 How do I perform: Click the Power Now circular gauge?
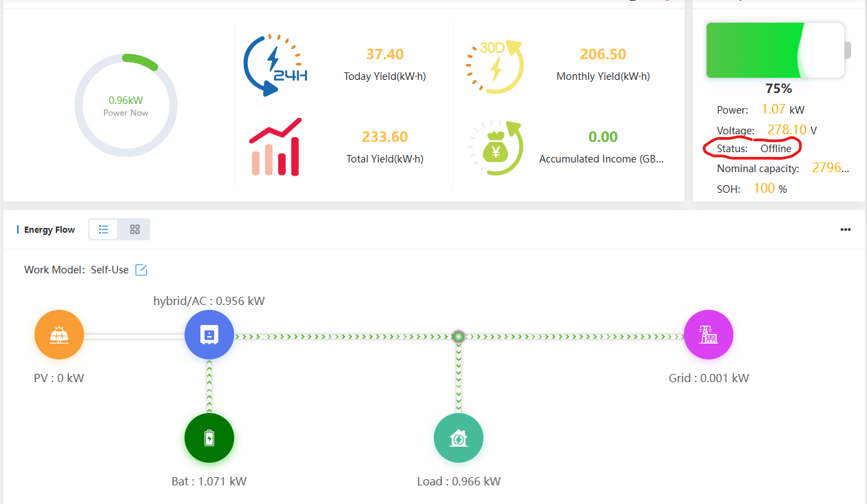[x=126, y=106]
